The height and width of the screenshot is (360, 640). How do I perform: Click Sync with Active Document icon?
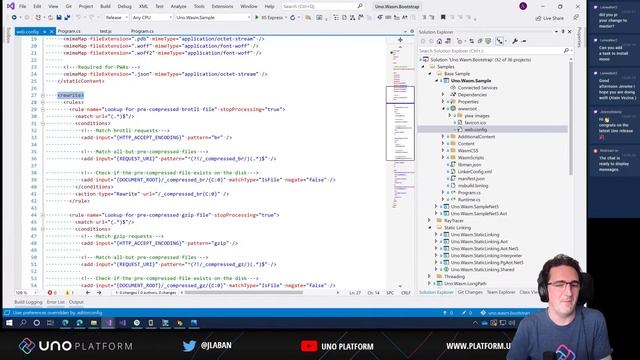tap(471, 41)
